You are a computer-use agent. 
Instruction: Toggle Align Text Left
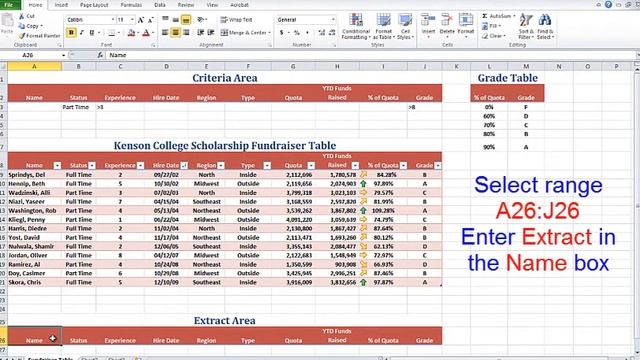pos(165,32)
